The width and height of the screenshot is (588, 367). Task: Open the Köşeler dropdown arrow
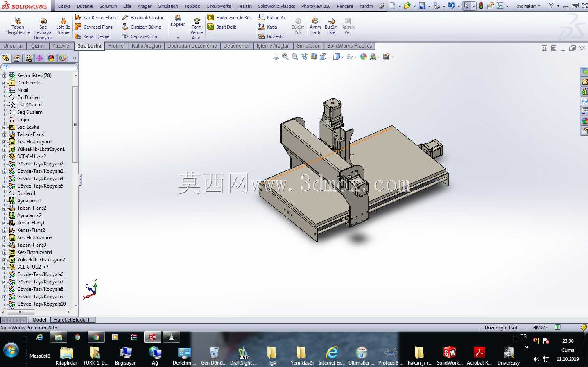pos(178,38)
